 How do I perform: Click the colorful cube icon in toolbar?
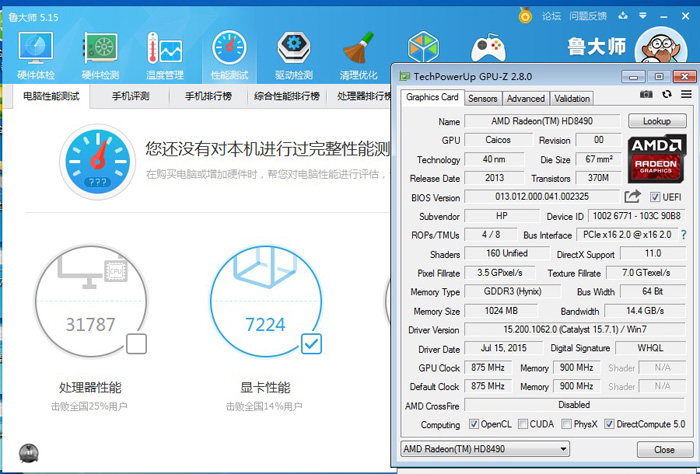[x=423, y=47]
